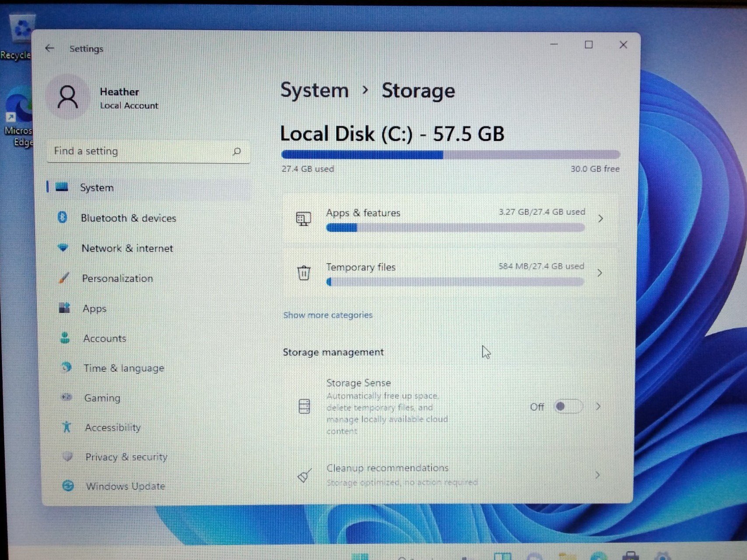This screenshot has height=560, width=747.
Task: Click the 27.4 GB used label
Action: [x=308, y=169]
